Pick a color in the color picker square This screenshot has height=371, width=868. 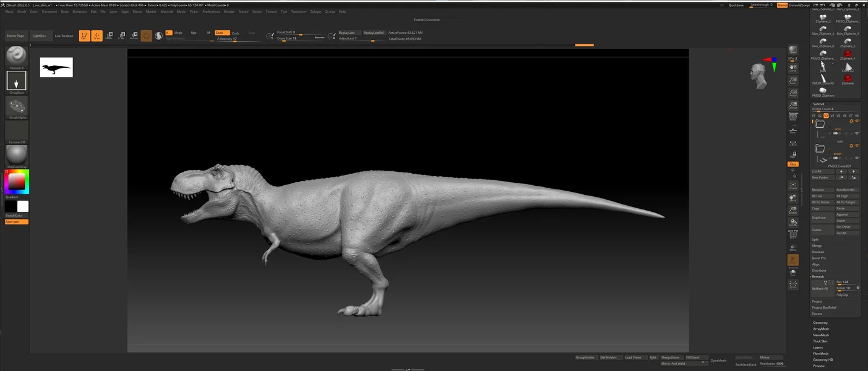(x=17, y=182)
